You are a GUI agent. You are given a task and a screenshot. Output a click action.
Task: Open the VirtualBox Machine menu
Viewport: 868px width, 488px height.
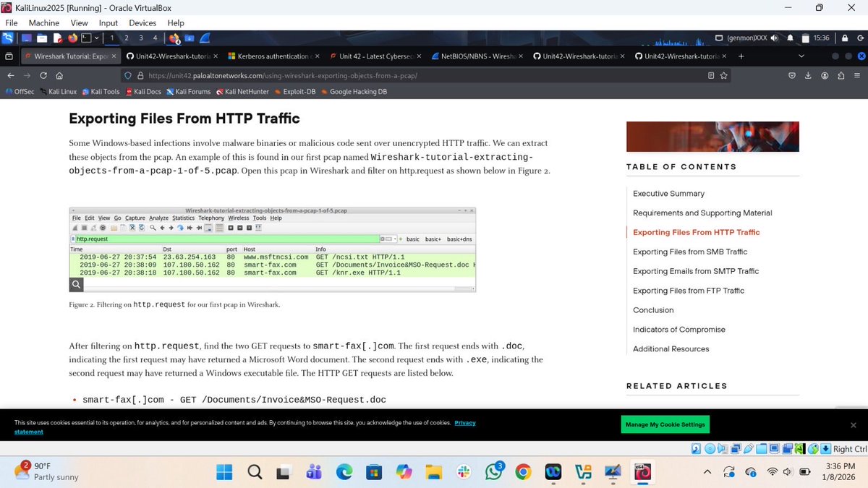pos(43,23)
